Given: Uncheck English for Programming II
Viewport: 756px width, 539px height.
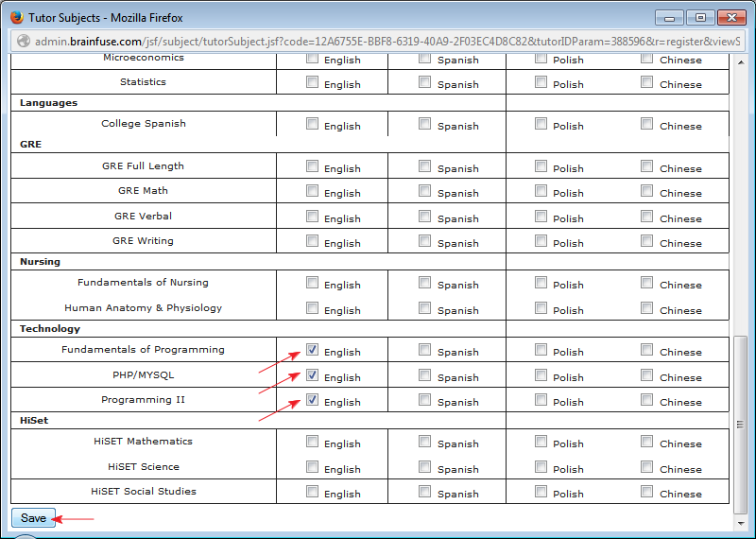Looking at the screenshot, I should point(313,400).
